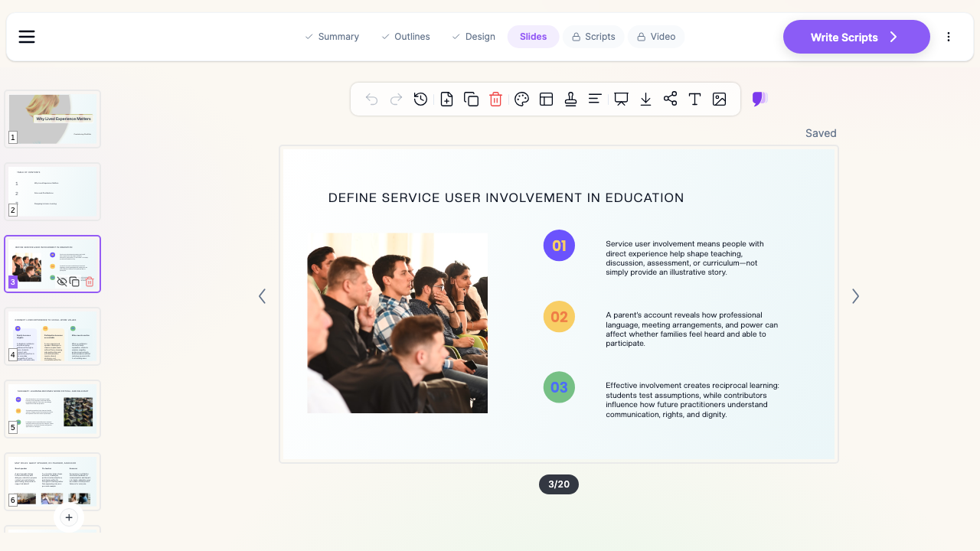The height and width of the screenshot is (551, 980).
Task: Switch to the Outlines step
Action: (x=406, y=37)
